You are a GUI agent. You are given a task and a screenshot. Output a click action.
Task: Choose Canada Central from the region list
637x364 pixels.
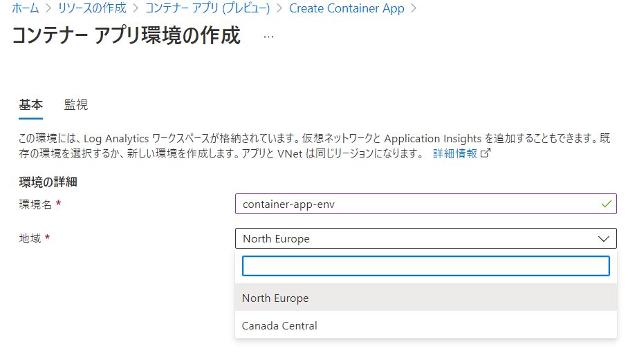click(x=426, y=325)
